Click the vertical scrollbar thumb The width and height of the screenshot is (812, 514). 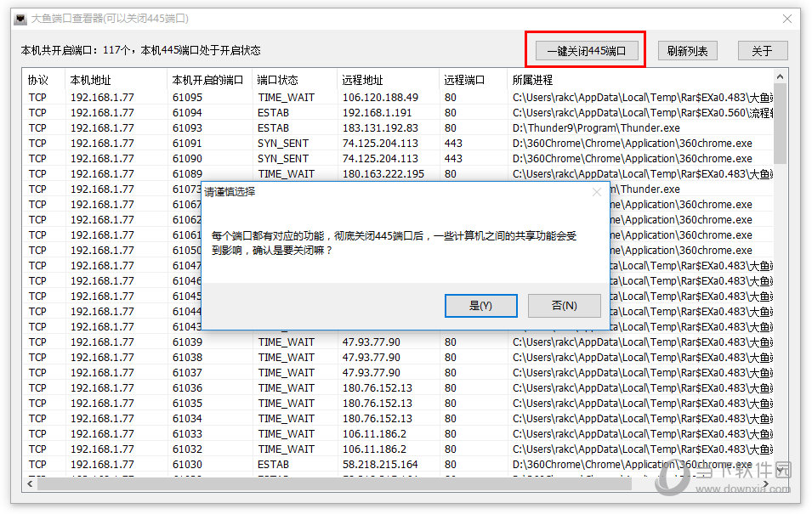[780, 124]
